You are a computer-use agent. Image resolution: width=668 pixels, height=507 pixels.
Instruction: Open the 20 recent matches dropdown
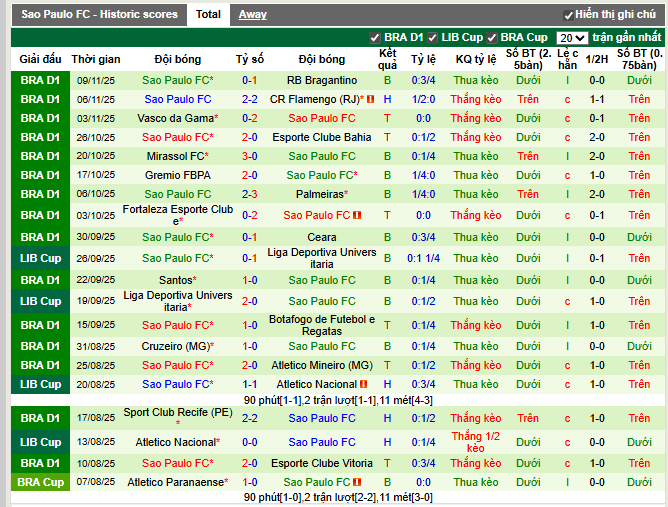572,38
